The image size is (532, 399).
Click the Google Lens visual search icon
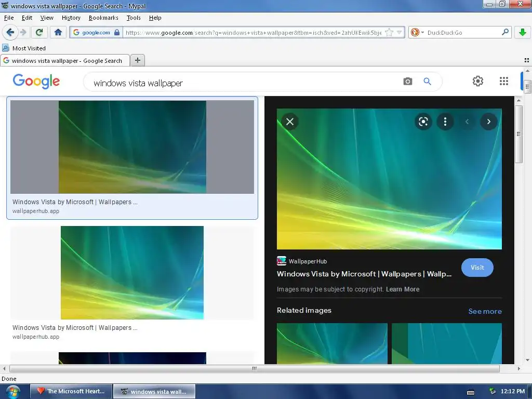point(423,122)
